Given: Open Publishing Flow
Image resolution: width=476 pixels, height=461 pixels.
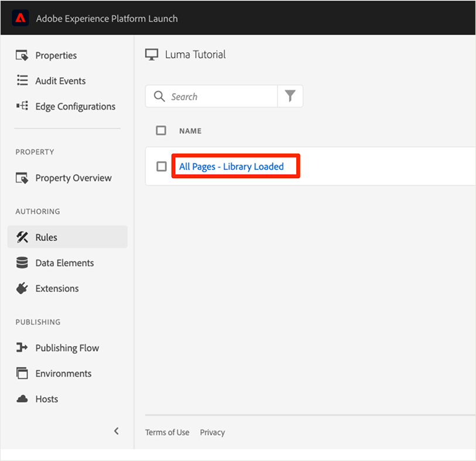Looking at the screenshot, I should tap(67, 348).
